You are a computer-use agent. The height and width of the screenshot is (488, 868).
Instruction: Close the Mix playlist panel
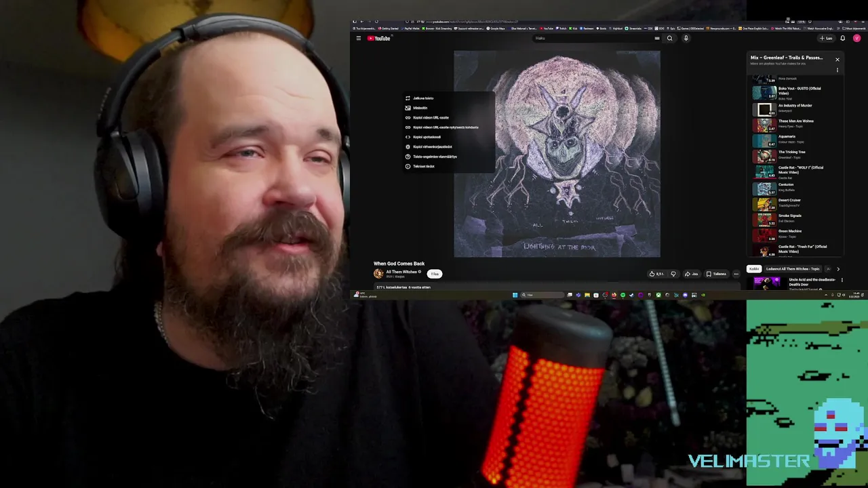[837, 60]
